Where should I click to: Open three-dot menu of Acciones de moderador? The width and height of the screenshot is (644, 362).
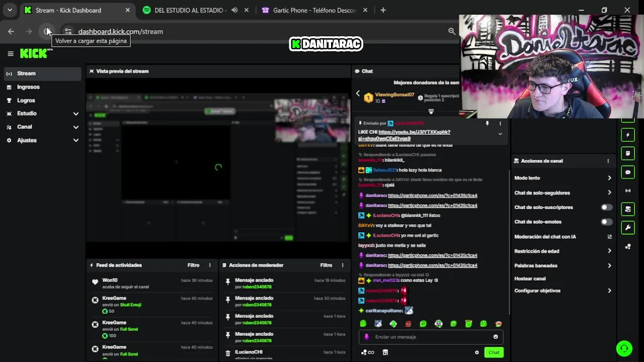pyautogui.click(x=343, y=265)
